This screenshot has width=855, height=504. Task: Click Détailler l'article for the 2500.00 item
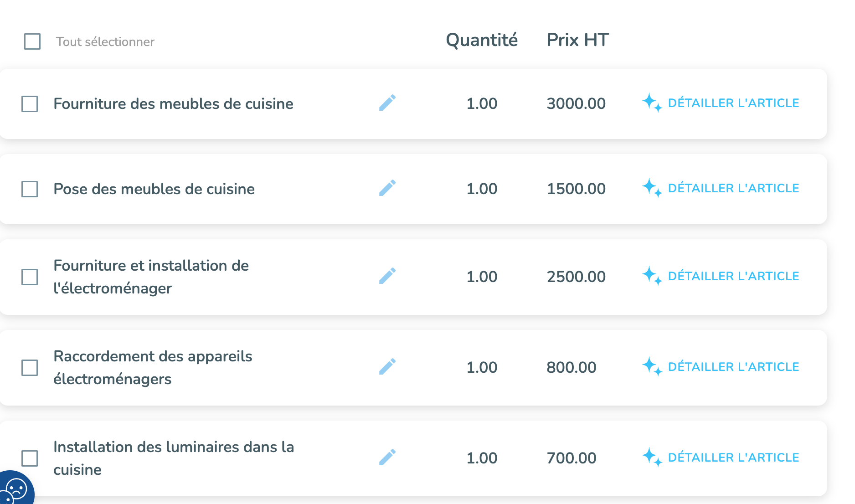(733, 276)
